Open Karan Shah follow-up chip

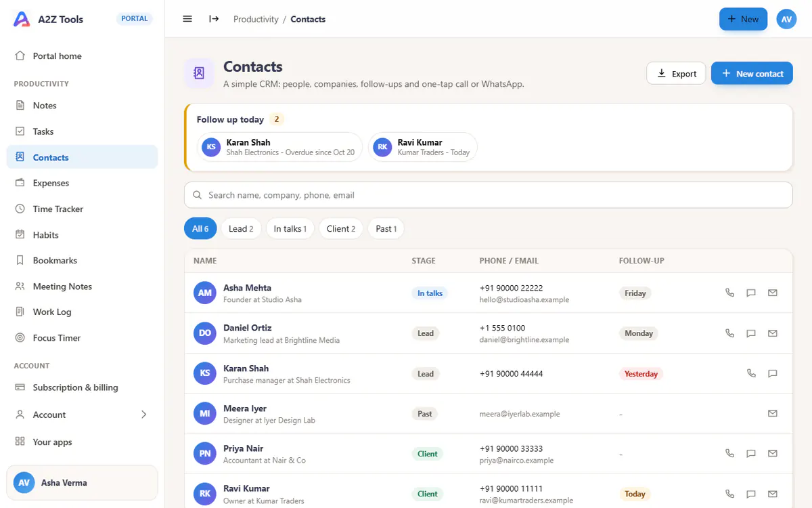279,147
